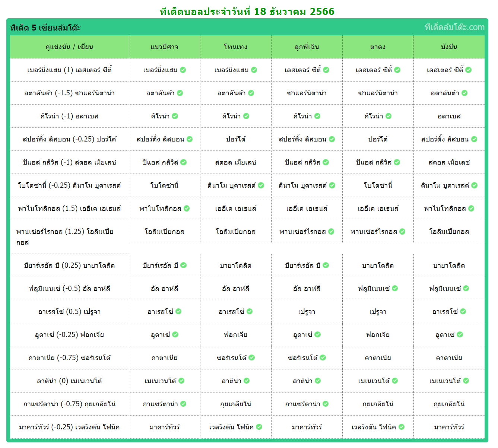This screenshot has width=498, height=448.
Task: Click บายาโดลิด pick in ตาตง column
Action: click(x=378, y=266)
